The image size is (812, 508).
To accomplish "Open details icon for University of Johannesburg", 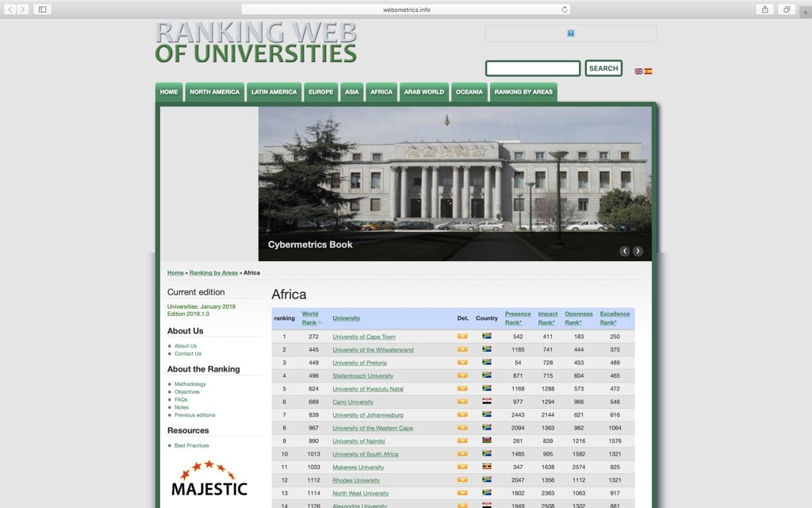I will pyautogui.click(x=462, y=414).
